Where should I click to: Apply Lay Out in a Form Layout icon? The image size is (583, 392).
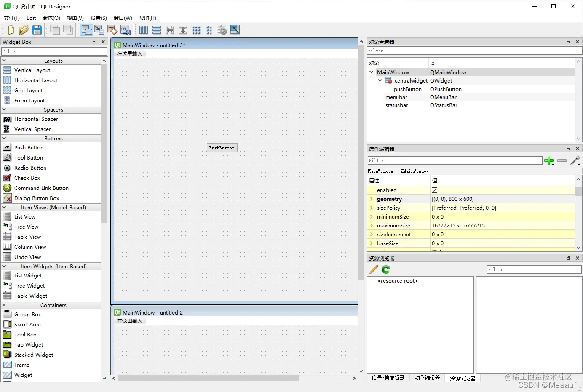pyautogui.click(x=209, y=30)
